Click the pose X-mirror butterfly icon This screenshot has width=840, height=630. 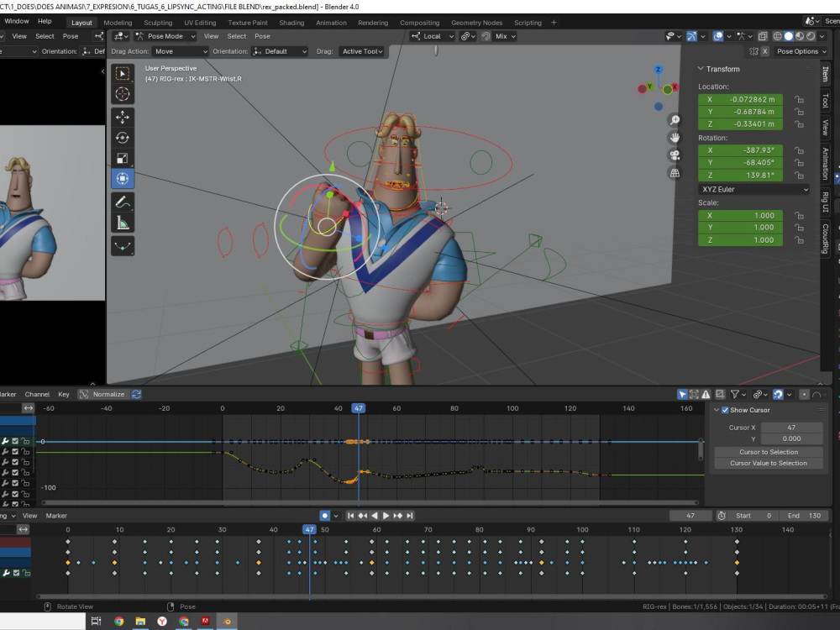[753, 51]
